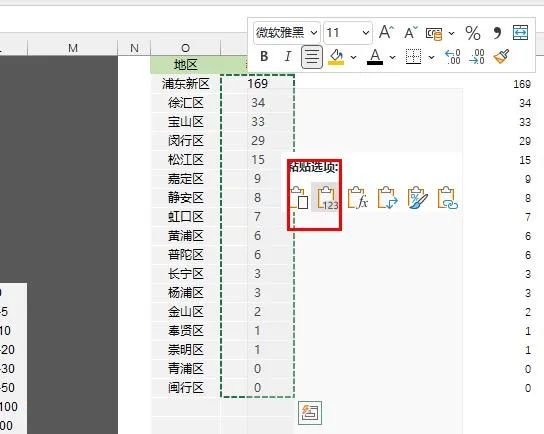Click merge and center icon

pyautogui.click(x=520, y=33)
